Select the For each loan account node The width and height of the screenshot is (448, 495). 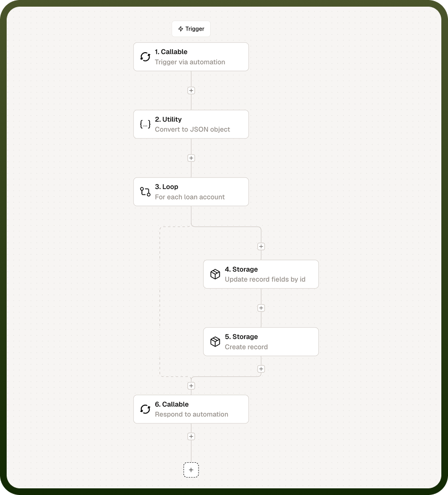coord(191,192)
